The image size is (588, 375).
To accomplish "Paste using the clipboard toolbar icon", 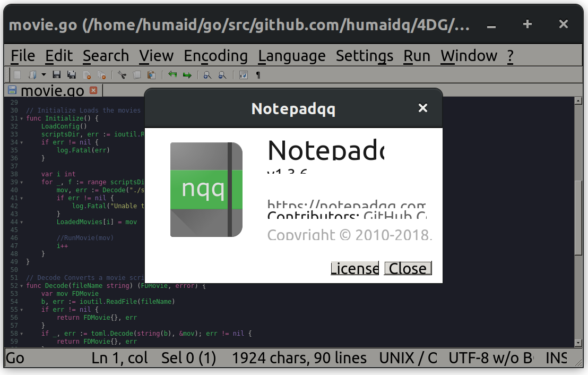I will click(x=151, y=74).
